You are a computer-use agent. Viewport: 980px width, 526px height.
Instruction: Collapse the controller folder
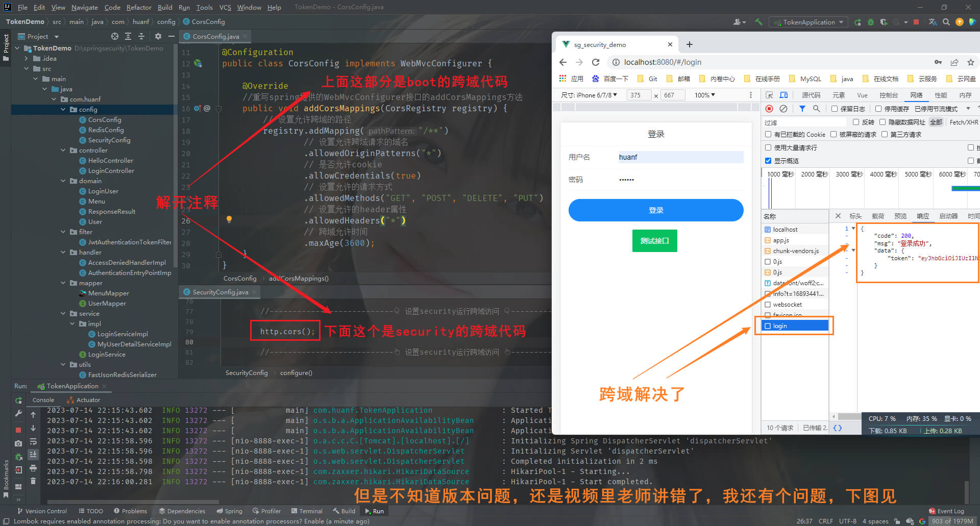[x=63, y=150]
